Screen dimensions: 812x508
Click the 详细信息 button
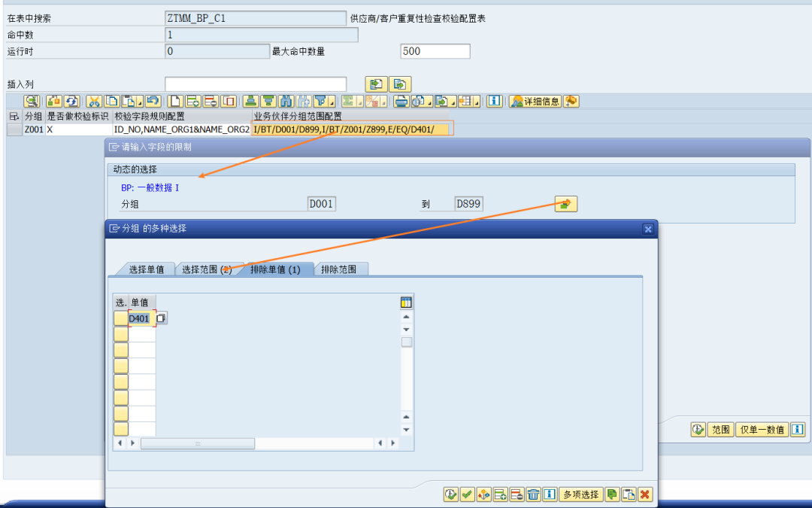(535, 101)
